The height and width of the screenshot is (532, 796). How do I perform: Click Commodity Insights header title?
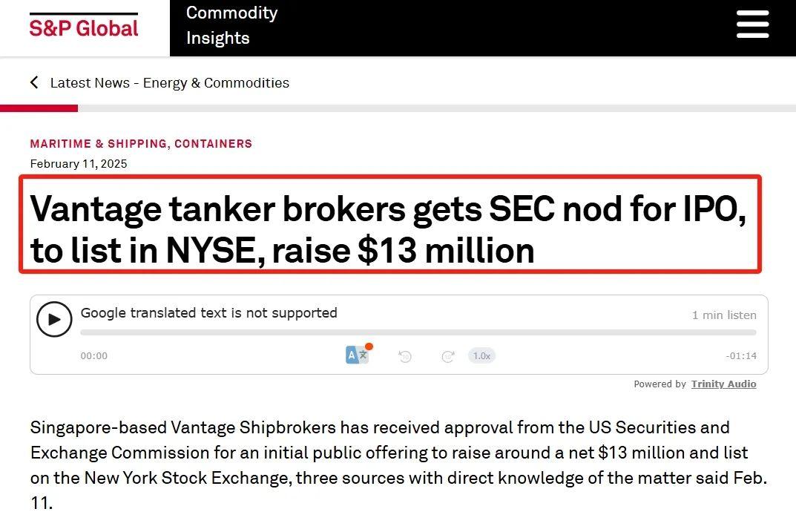231,25
